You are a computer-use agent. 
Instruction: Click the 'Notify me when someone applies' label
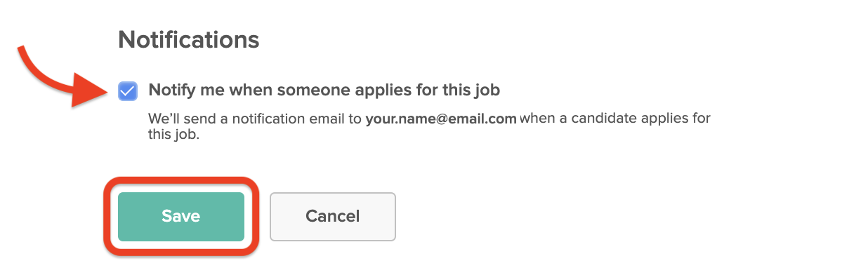pos(324,91)
